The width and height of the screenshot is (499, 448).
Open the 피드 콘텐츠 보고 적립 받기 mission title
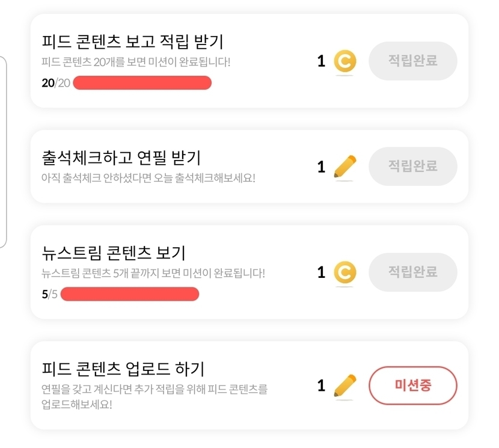tap(133, 42)
